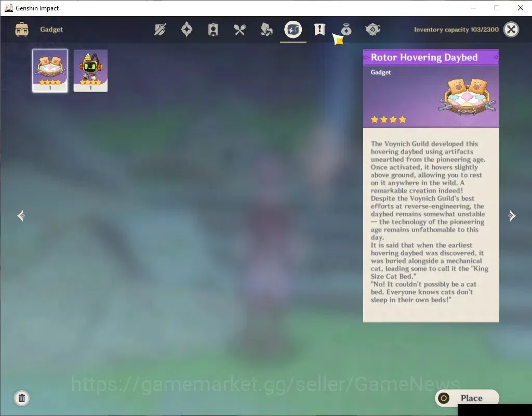Open the Precious Items pouch tab
This screenshot has width=532, height=416.
coord(346,30)
